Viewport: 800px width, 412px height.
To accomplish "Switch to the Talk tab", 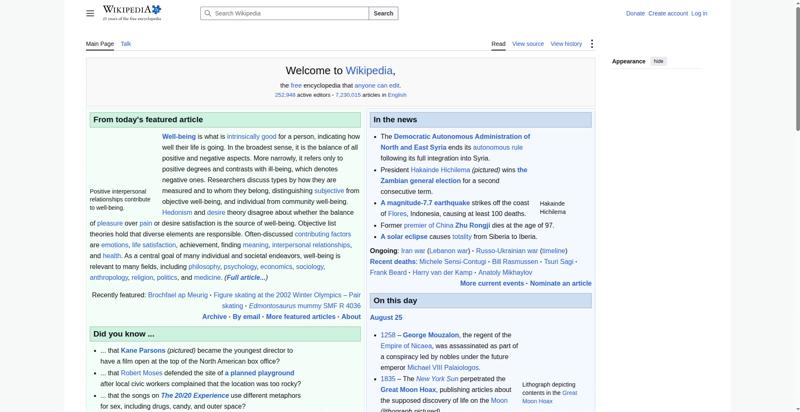I will 126,44.
